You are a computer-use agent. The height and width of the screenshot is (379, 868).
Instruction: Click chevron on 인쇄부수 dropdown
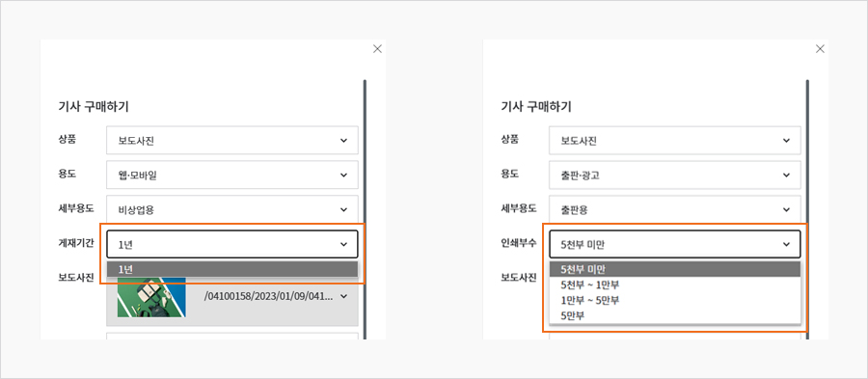(x=787, y=244)
